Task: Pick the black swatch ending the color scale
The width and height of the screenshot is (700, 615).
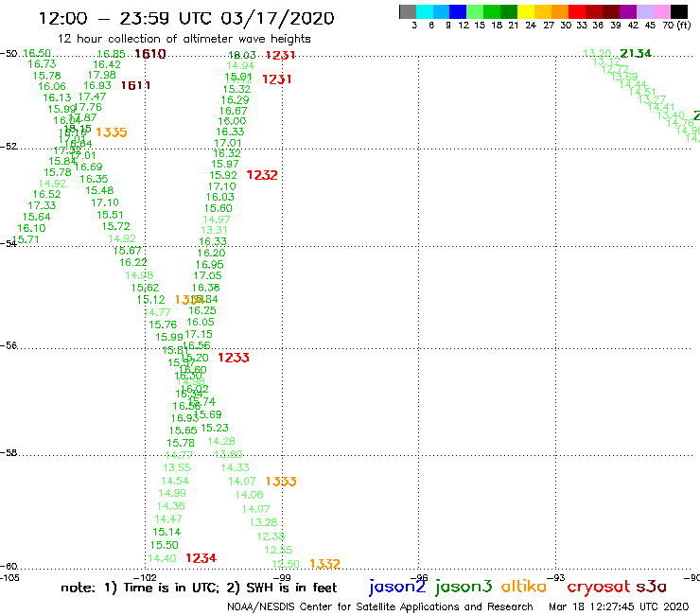Action: [x=678, y=11]
